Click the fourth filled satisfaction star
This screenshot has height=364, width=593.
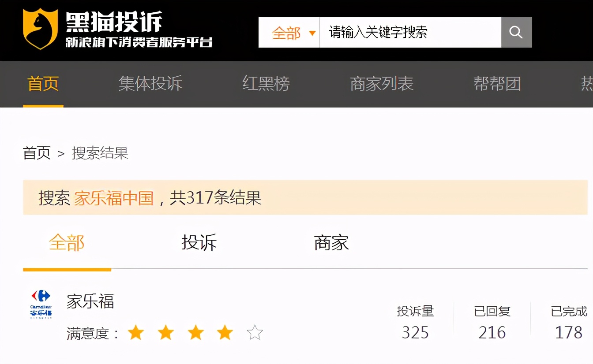point(225,333)
